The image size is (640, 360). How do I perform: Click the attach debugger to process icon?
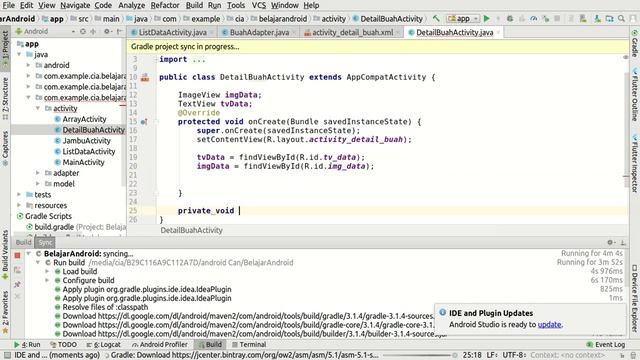pos(546,18)
